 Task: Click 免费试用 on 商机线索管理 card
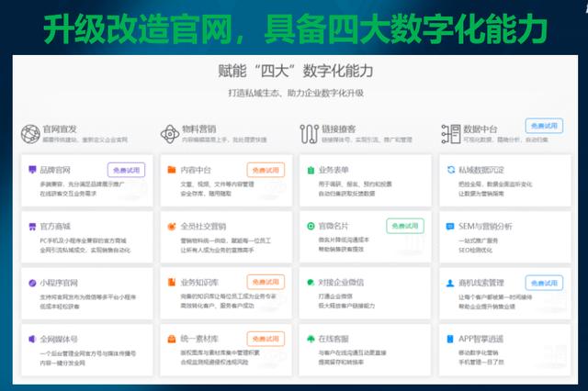544,283
